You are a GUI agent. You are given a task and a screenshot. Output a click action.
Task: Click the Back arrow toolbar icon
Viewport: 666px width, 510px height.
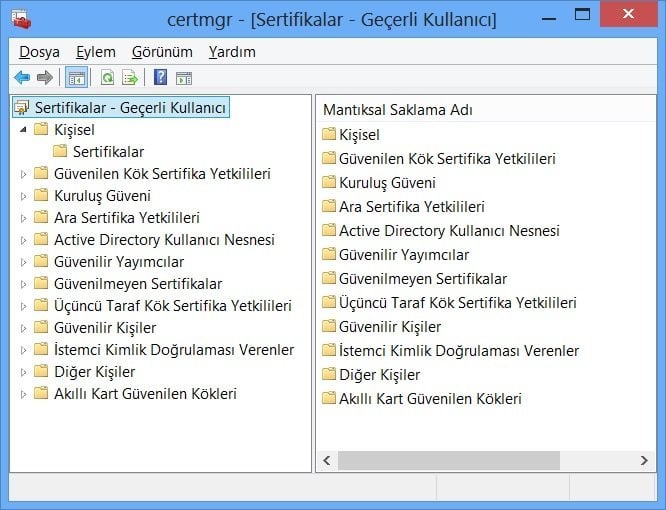pos(22,78)
